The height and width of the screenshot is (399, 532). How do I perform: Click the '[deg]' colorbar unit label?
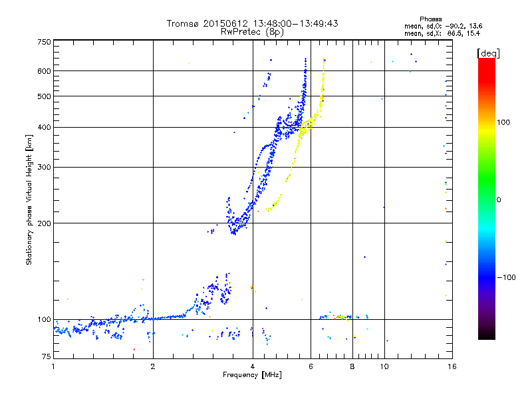coord(488,53)
